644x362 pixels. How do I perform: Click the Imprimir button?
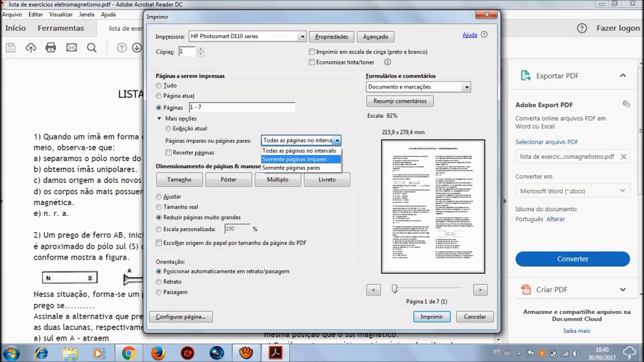point(432,317)
